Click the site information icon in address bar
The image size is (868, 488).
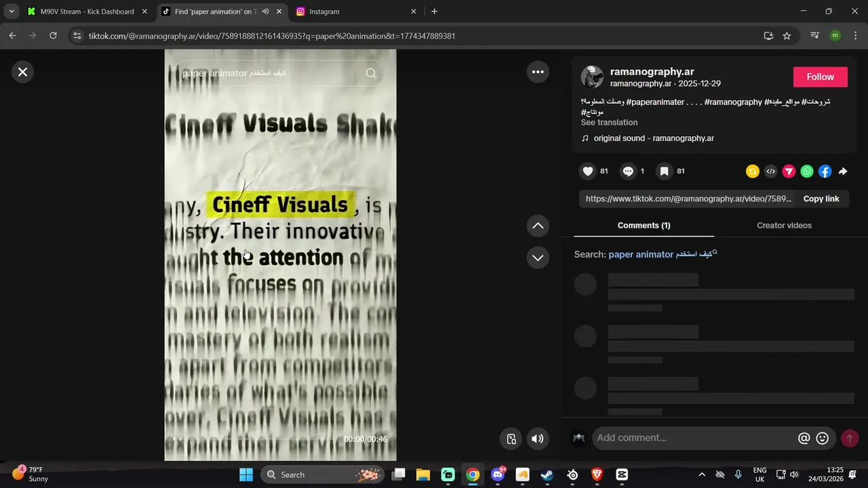click(77, 36)
